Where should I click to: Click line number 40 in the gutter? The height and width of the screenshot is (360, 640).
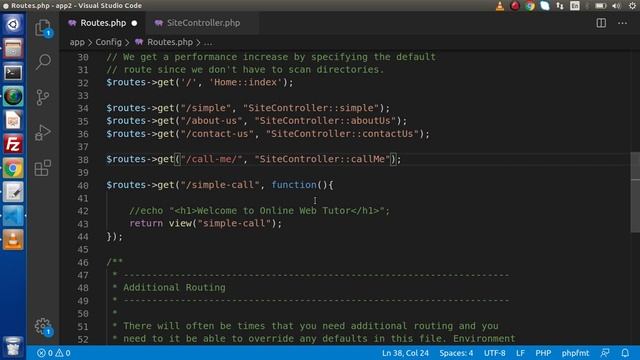(x=83, y=185)
